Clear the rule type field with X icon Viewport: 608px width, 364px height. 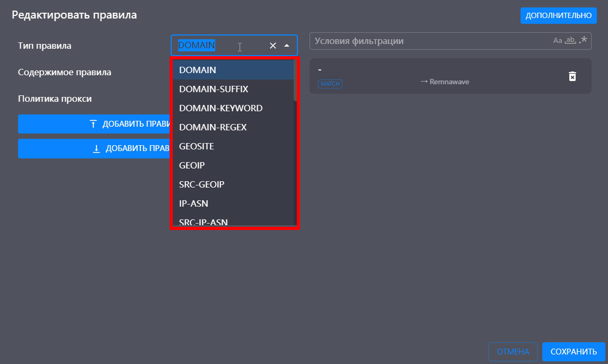point(273,46)
